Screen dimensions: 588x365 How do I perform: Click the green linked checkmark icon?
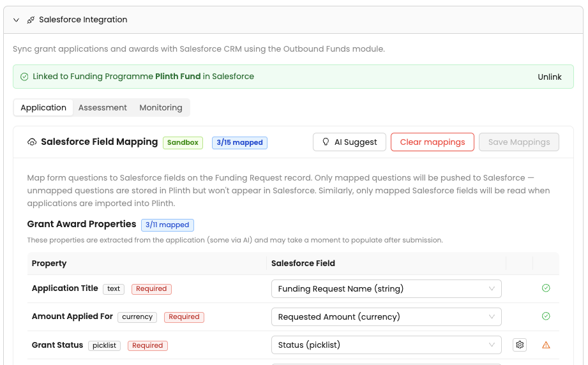tap(24, 77)
